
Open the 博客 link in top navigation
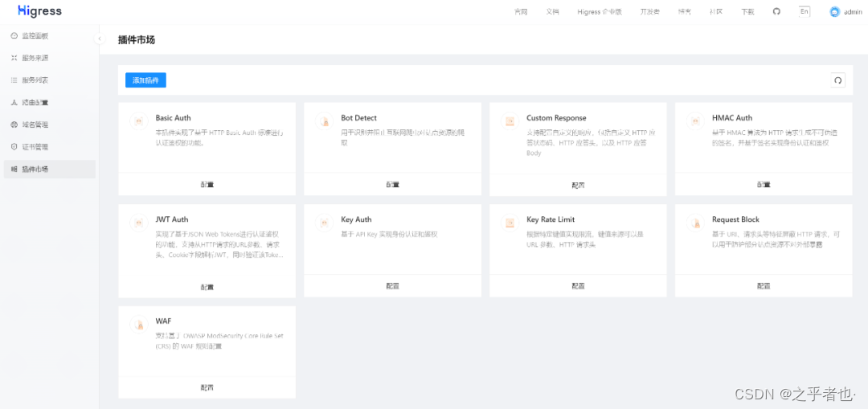(x=685, y=11)
